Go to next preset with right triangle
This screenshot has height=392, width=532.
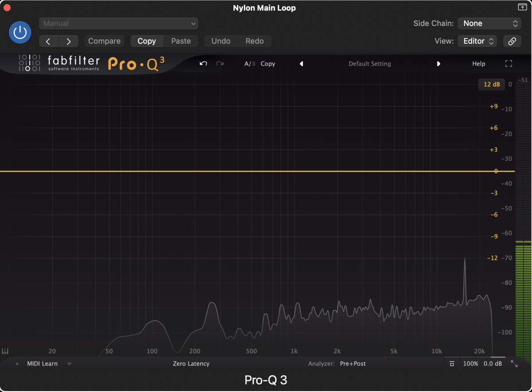tap(438, 63)
